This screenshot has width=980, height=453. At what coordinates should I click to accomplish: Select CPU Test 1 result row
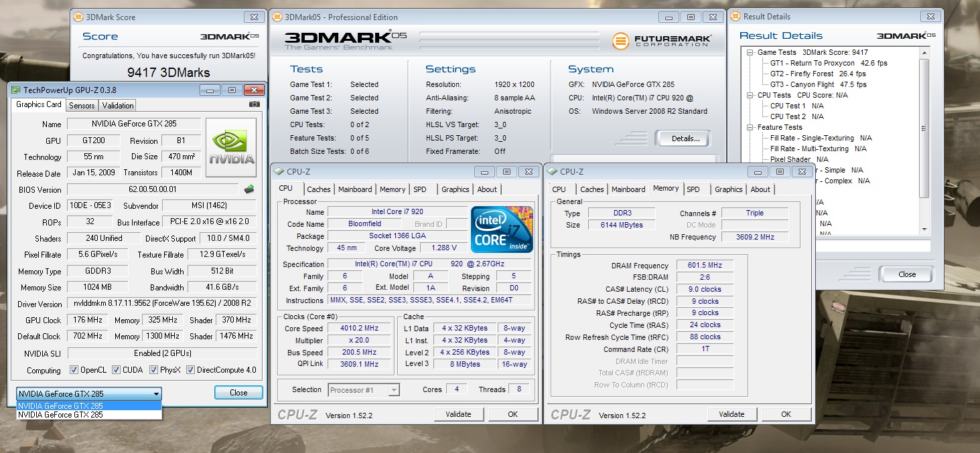797,106
